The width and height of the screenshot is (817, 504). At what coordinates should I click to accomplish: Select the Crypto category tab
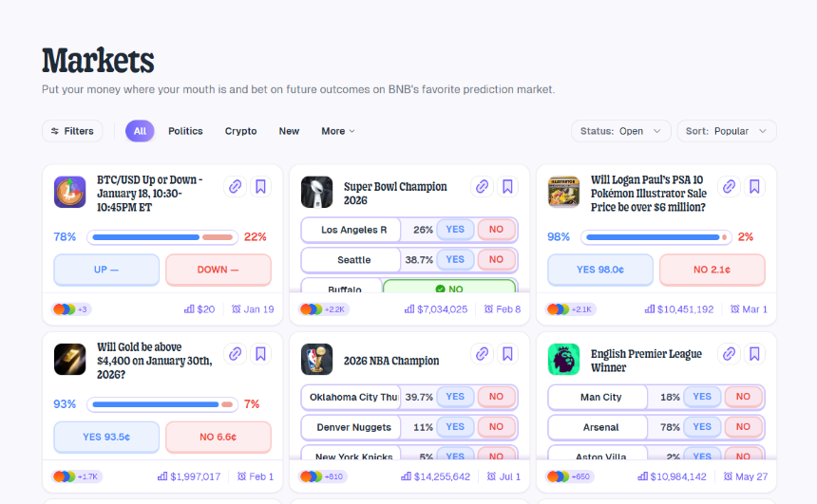pyautogui.click(x=240, y=131)
